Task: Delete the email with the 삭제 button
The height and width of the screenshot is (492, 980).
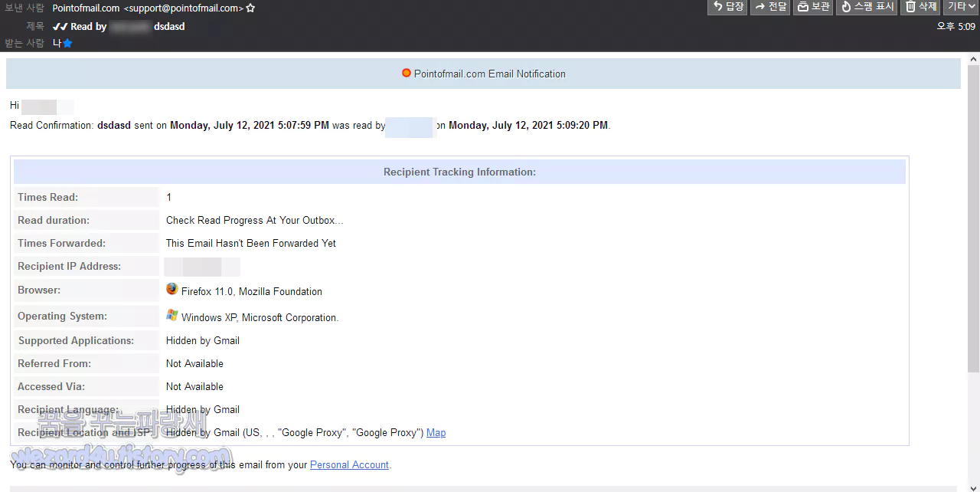Action: coord(920,7)
